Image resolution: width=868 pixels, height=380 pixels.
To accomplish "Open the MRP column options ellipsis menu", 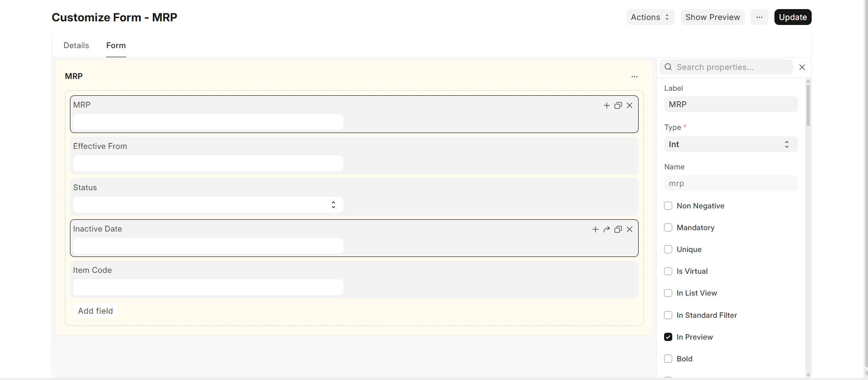I will point(635,77).
